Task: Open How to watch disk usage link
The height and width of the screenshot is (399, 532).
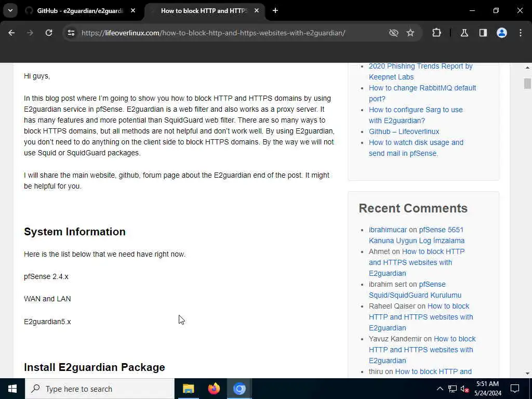Action: click(x=416, y=148)
